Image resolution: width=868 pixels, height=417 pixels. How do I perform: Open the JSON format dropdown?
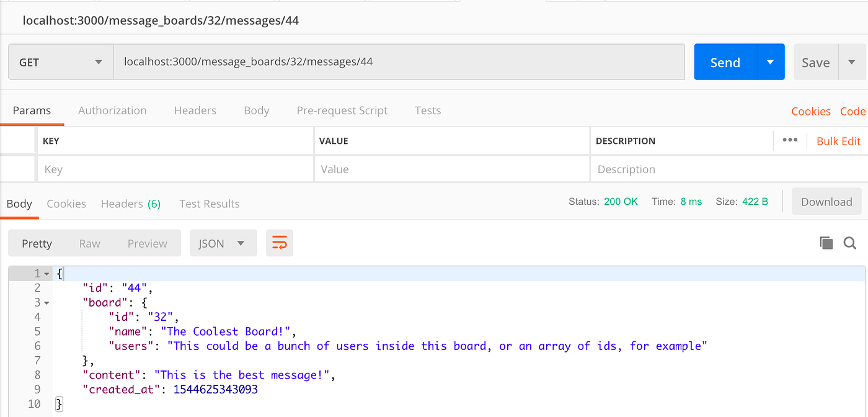pyautogui.click(x=223, y=243)
